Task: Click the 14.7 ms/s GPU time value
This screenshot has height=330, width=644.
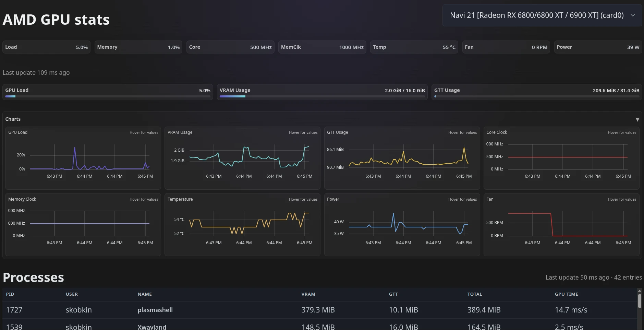Action: 571,310
